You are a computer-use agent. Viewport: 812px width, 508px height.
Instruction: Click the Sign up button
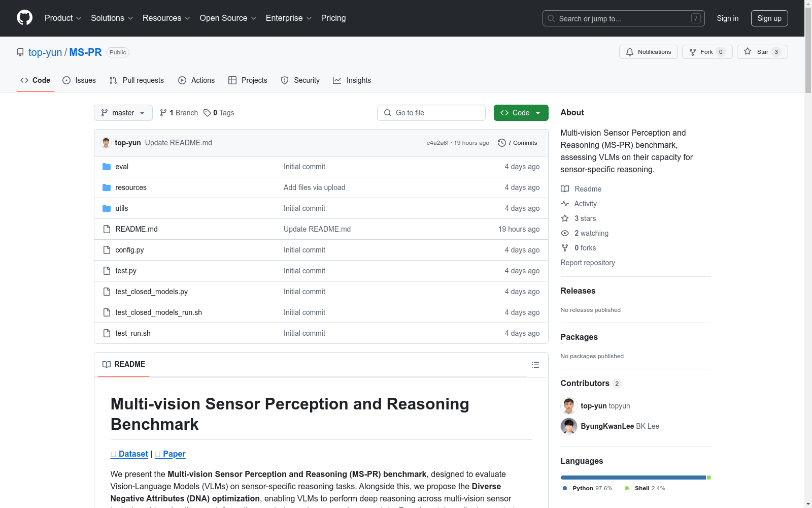(x=769, y=18)
